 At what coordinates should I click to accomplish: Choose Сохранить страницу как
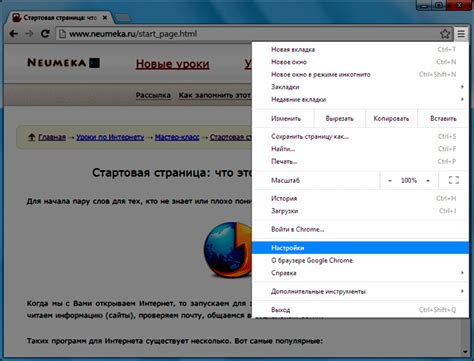click(x=360, y=136)
